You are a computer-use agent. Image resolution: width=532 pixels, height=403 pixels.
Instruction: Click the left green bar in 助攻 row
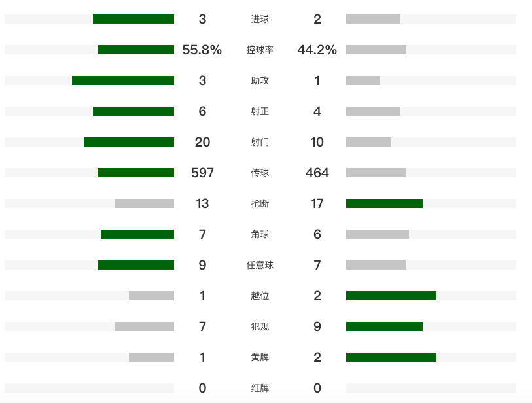click(x=123, y=80)
